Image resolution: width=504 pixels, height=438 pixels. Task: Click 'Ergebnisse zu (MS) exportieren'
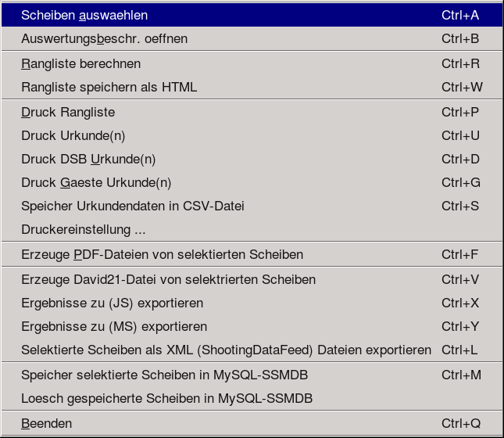[114, 326]
